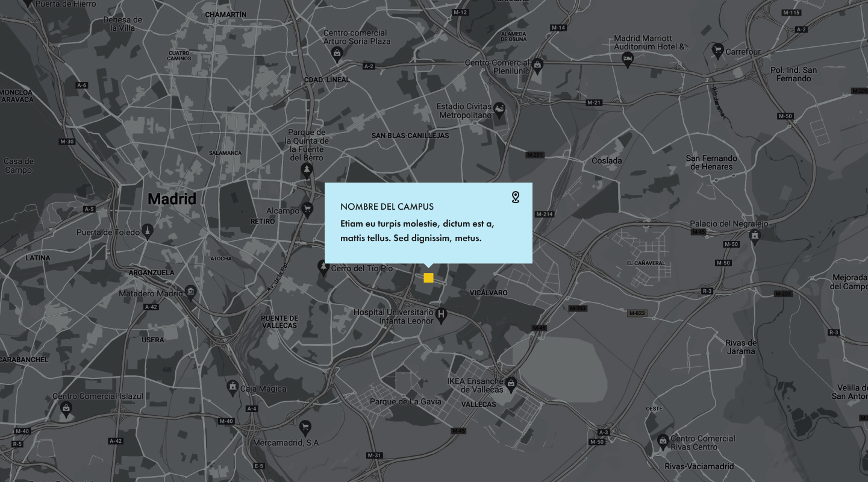The width and height of the screenshot is (868, 482).
Task: Select the IKEA Ensanche de Vallecas icon
Action: 511,383
